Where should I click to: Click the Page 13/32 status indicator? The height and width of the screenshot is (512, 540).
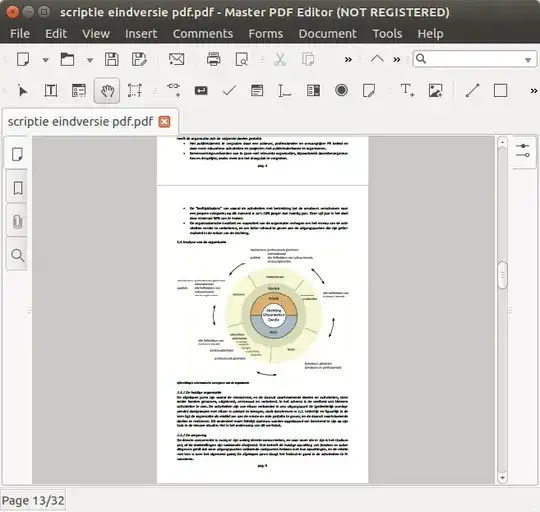[33, 500]
